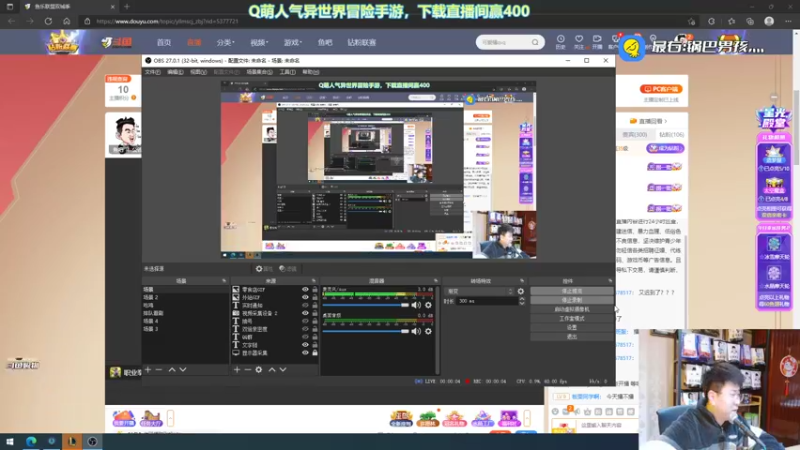Toggle visibility of 文字链 source
Image resolution: width=800 pixels, height=450 pixels.
pos(305,345)
